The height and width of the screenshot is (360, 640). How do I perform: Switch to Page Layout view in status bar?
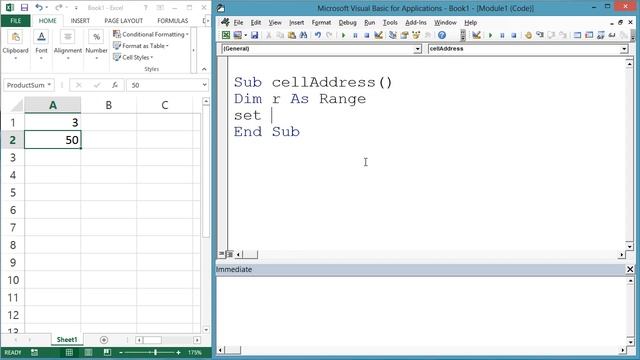[88, 352]
